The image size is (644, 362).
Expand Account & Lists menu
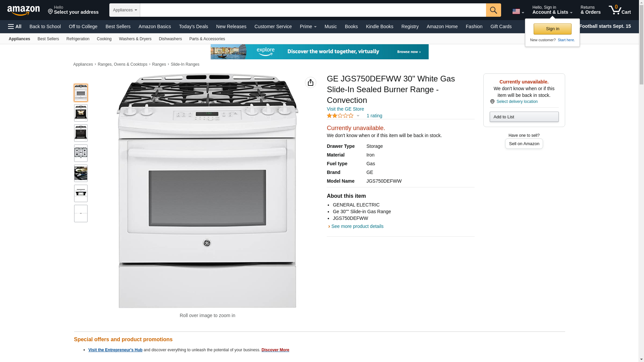click(x=552, y=10)
